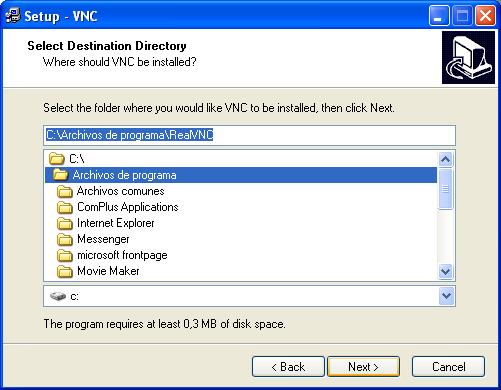Select the Movie Maker folder name
Screen dimensions: 501x390
(x=108, y=271)
